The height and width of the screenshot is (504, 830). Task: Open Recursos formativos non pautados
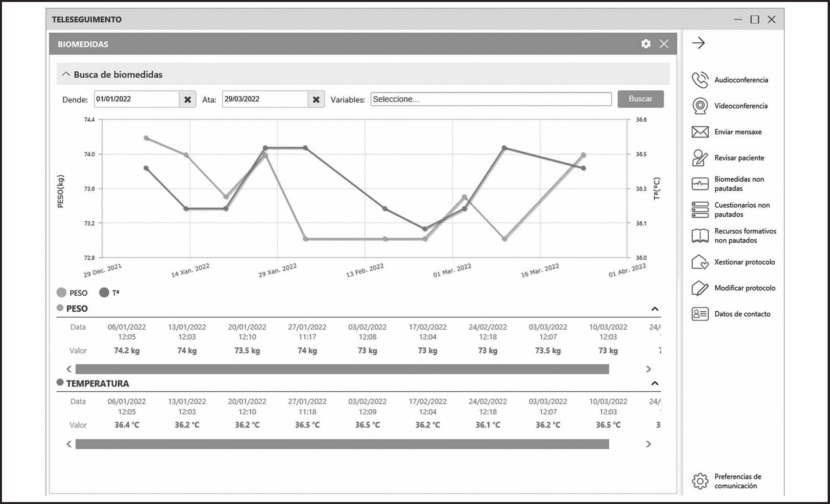tap(700, 236)
